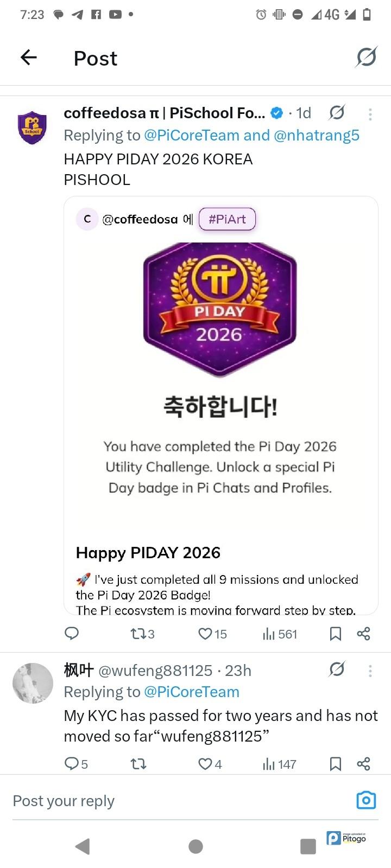391x868 pixels.
Task: View analytics showing 561 views
Action: pyautogui.click(x=280, y=634)
